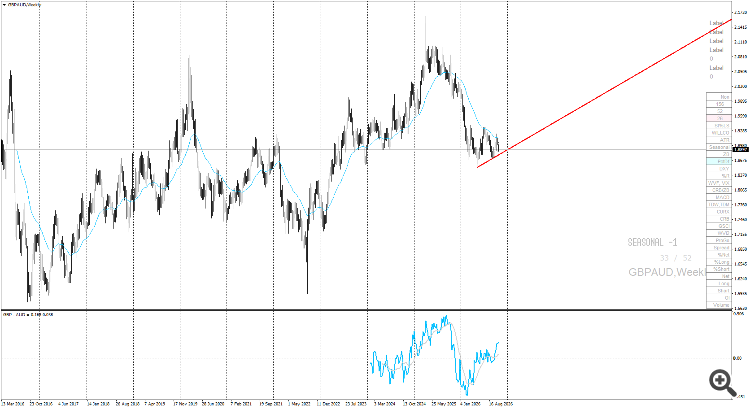Toggle the Spread button
Viewport: 750px width, 409px height.
pyautogui.click(x=719, y=247)
